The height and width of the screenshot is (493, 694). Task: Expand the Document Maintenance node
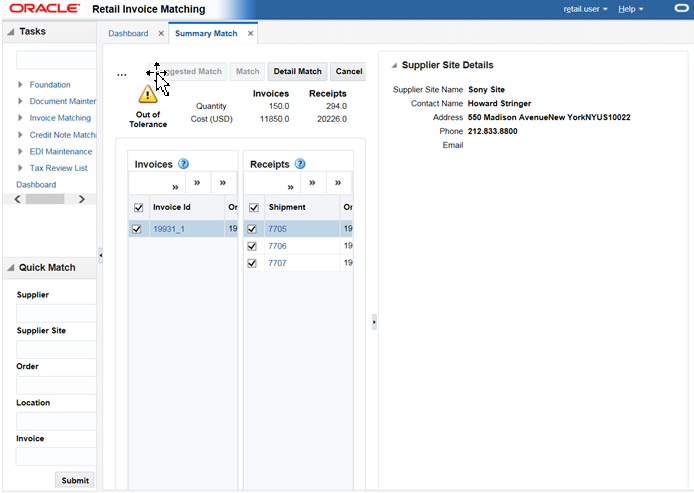(20, 101)
